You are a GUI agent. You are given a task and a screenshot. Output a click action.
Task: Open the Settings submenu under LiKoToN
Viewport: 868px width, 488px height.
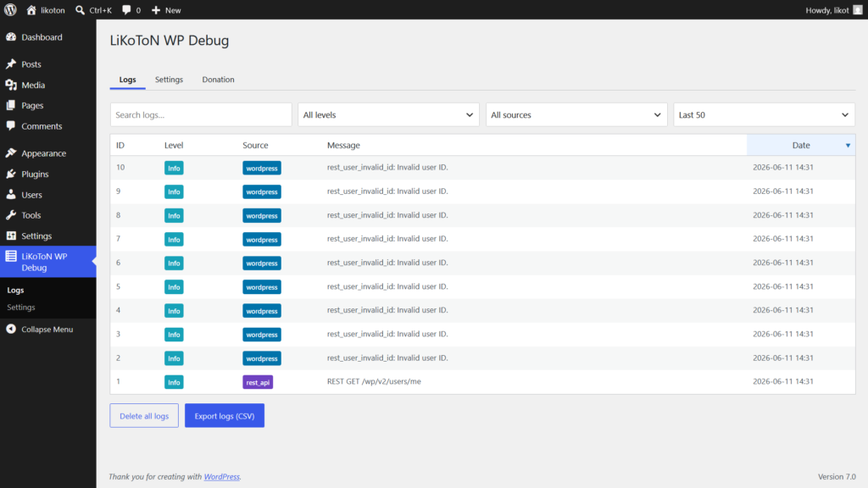[x=21, y=307]
